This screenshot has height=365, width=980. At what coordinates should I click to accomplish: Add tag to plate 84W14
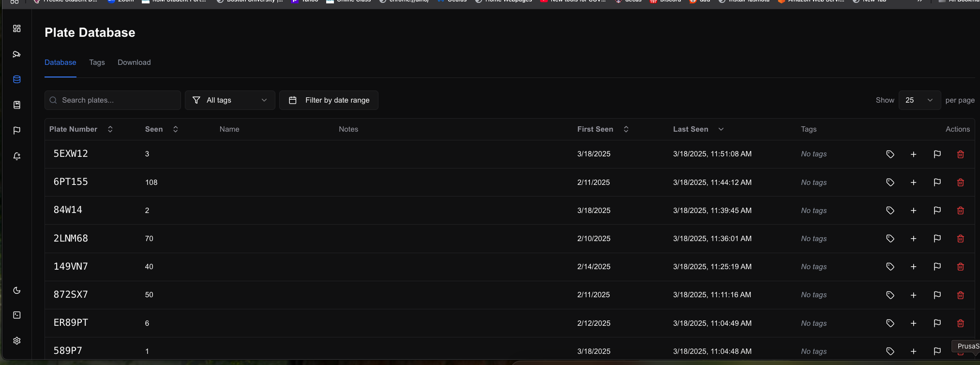coord(890,211)
